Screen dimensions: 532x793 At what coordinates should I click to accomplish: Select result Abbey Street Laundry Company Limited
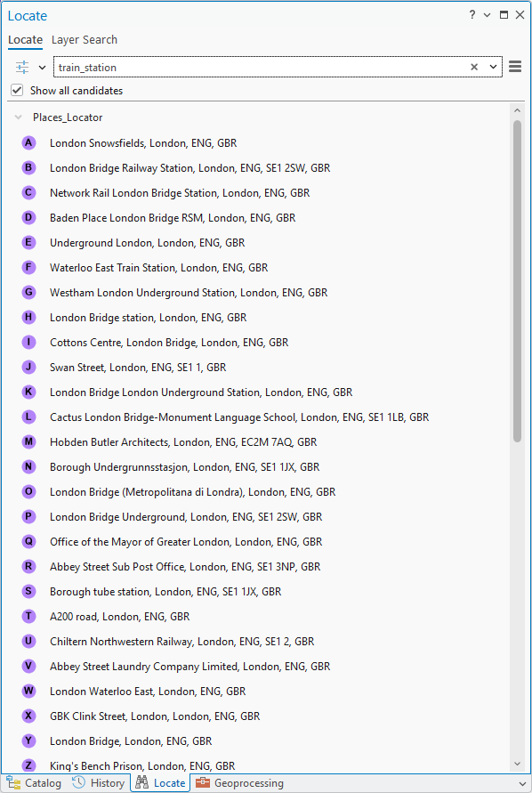[x=190, y=666]
